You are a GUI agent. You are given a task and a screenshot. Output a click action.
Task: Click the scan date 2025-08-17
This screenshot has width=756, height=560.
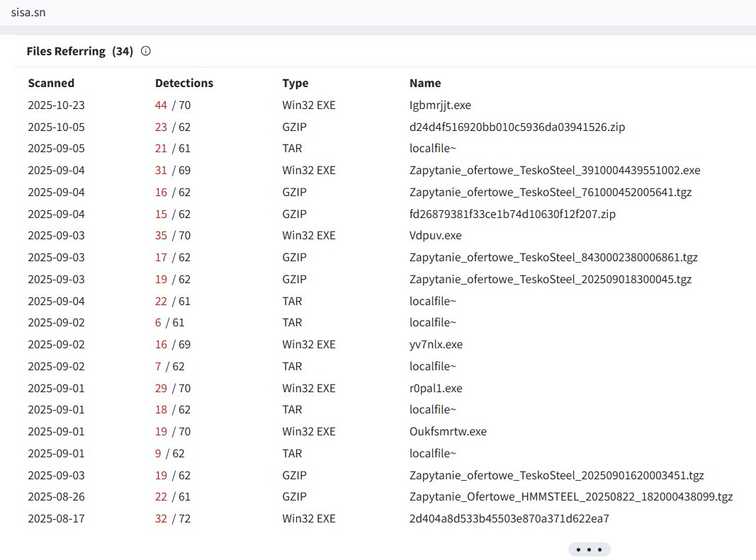(x=57, y=519)
